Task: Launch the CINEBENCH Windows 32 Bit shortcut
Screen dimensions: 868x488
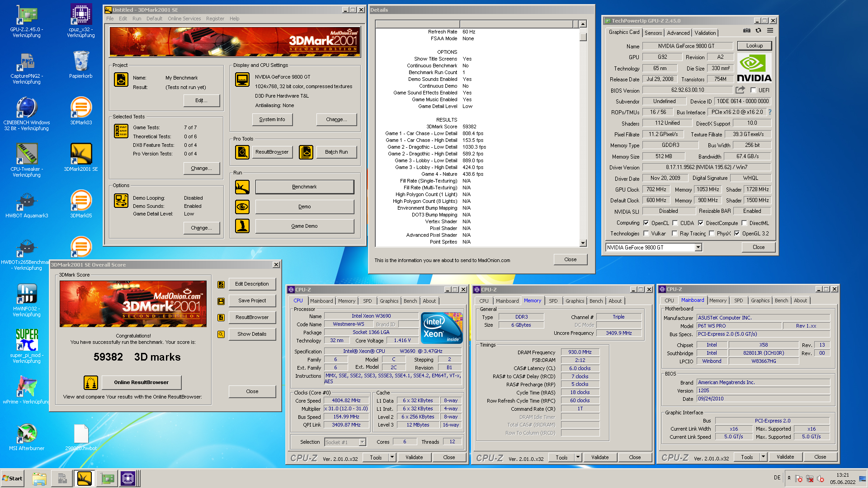Action: tap(26, 114)
